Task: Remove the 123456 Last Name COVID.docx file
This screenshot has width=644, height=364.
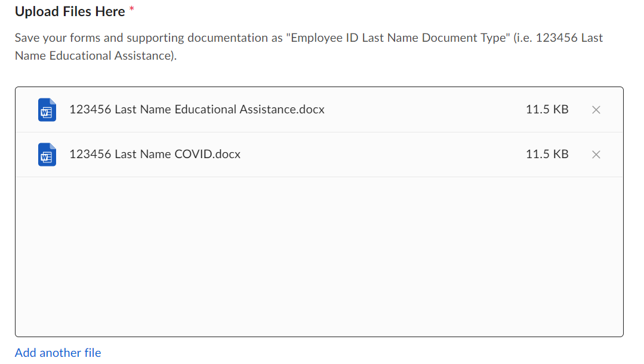Action: click(x=596, y=155)
